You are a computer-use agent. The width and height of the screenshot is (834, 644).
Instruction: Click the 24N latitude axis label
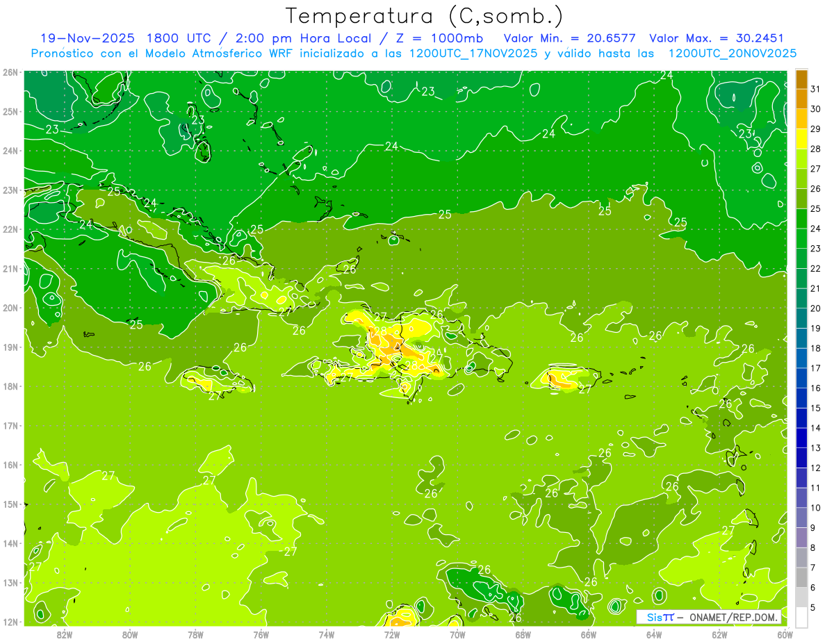(10, 151)
